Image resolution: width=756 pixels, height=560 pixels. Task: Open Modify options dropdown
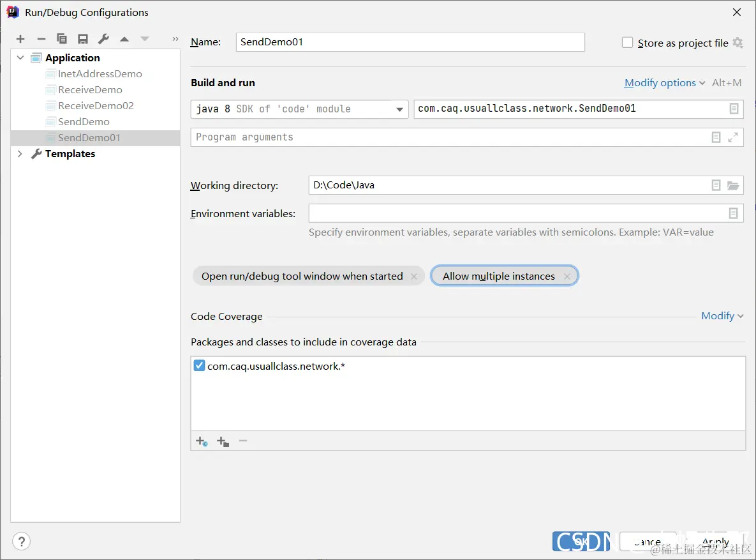pyautogui.click(x=664, y=83)
